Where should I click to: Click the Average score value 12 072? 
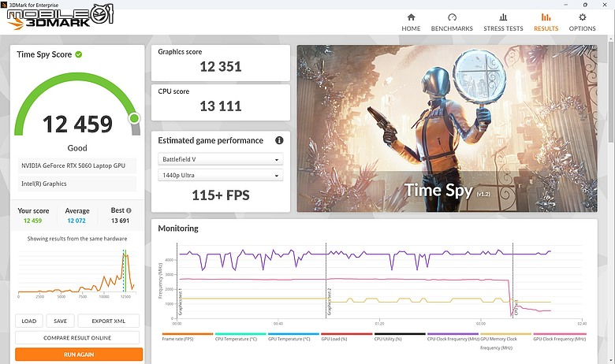(76, 221)
